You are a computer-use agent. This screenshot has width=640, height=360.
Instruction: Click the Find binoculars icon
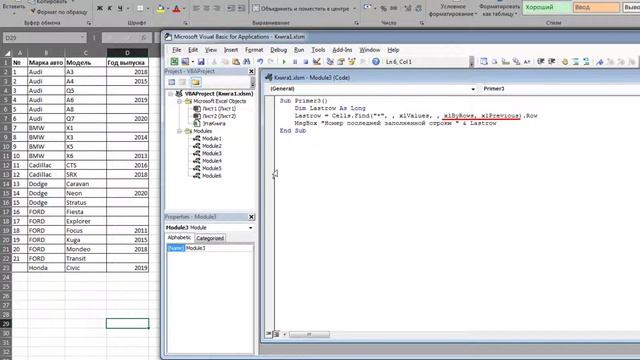coord(247,62)
